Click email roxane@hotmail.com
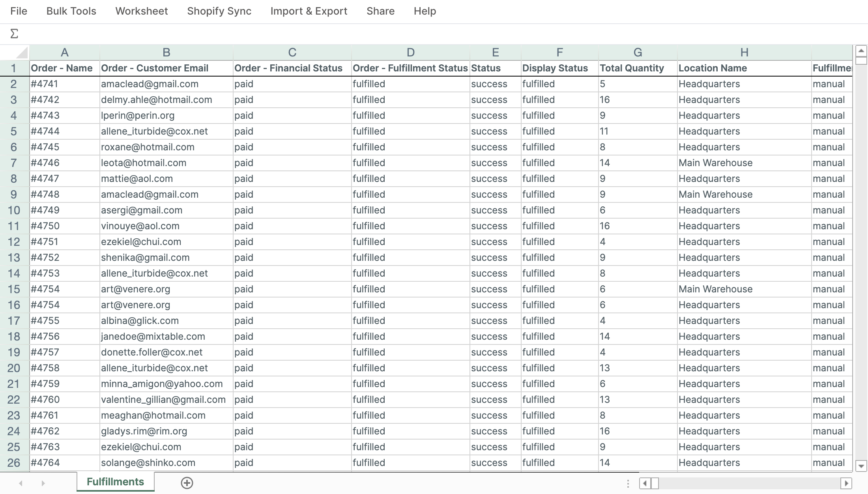The width and height of the screenshot is (868, 494). pyautogui.click(x=166, y=147)
